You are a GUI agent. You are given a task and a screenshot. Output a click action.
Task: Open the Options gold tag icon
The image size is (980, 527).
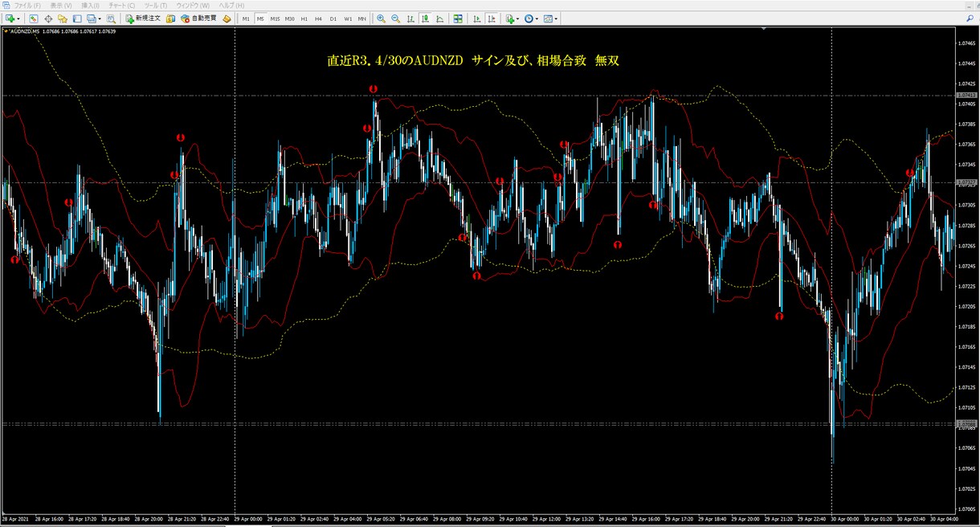227,18
